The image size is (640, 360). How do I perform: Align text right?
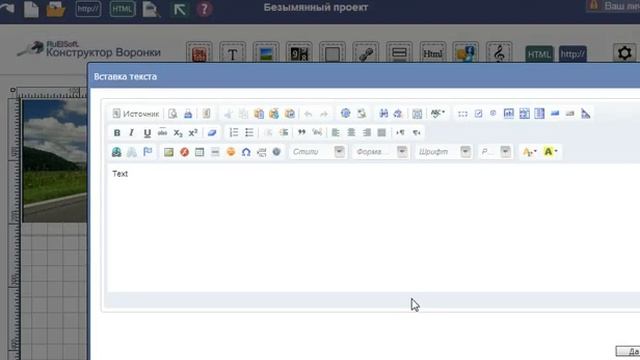point(367,133)
